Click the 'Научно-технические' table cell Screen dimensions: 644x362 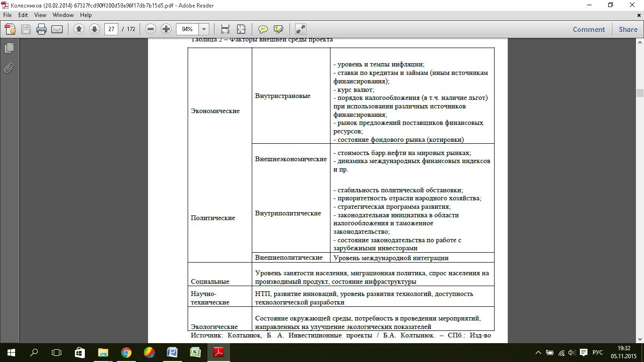click(219, 297)
